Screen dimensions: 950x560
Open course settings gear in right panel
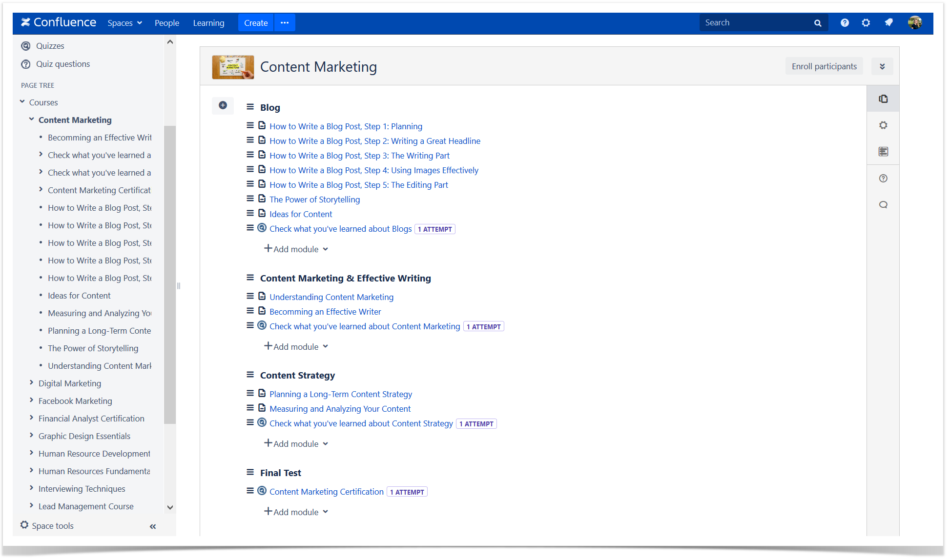pyautogui.click(x=883, y=125)
